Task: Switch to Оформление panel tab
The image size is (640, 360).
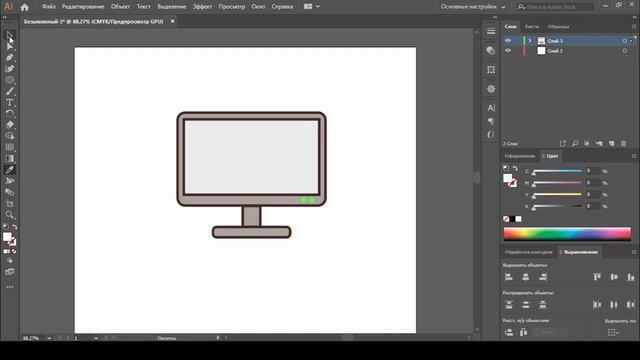Action: point(520,156)
